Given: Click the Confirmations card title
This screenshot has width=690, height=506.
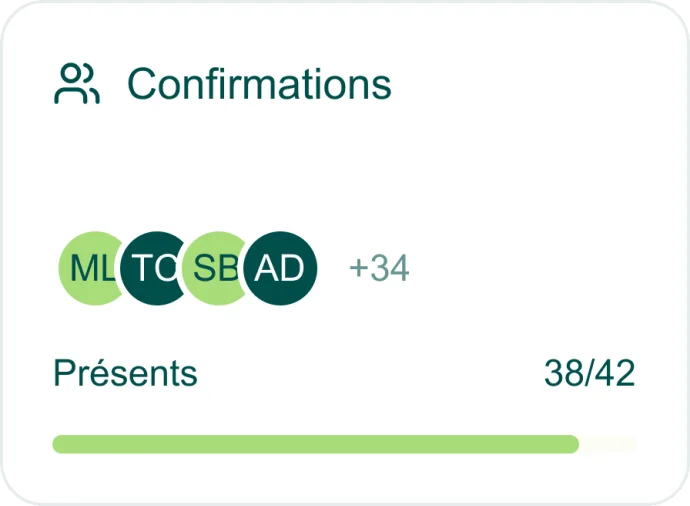Looking at the screenshot, I should tap(259, 84).
